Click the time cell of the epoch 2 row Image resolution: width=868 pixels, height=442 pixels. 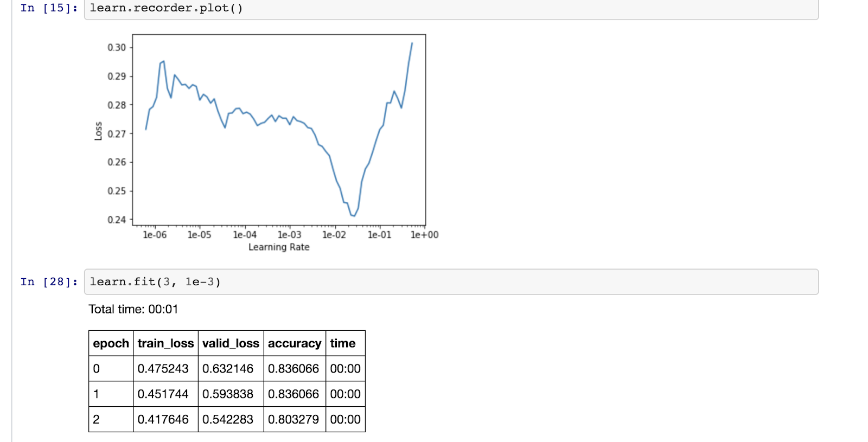pos(345,419)
